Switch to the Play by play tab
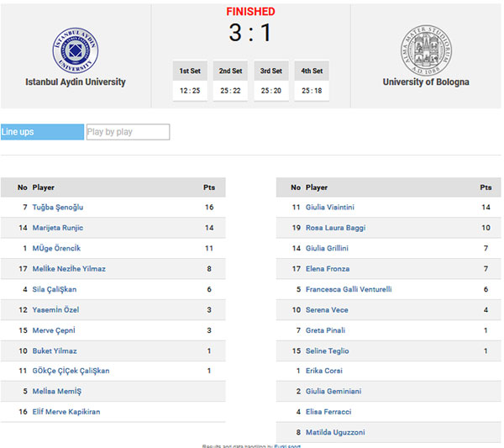504x448 pixels. click(128, 132)
